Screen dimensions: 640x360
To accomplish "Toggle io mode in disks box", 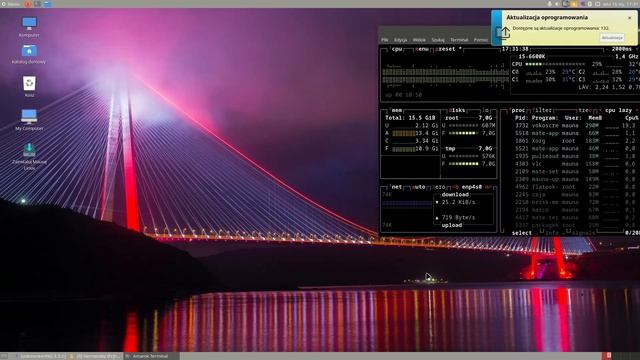I will (486, 110).
